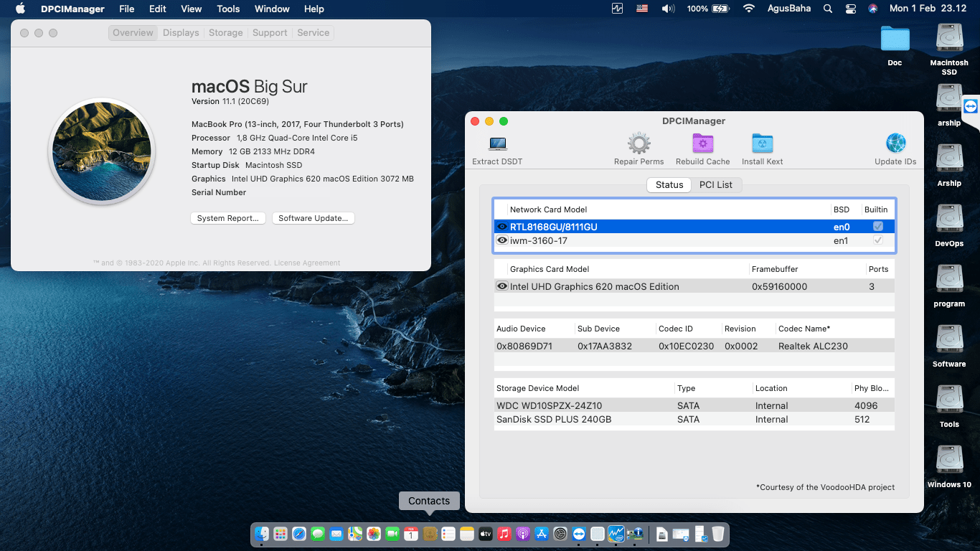
Task: Click the Extract DSDT toolbar icon
Action: tap(496, 143)
